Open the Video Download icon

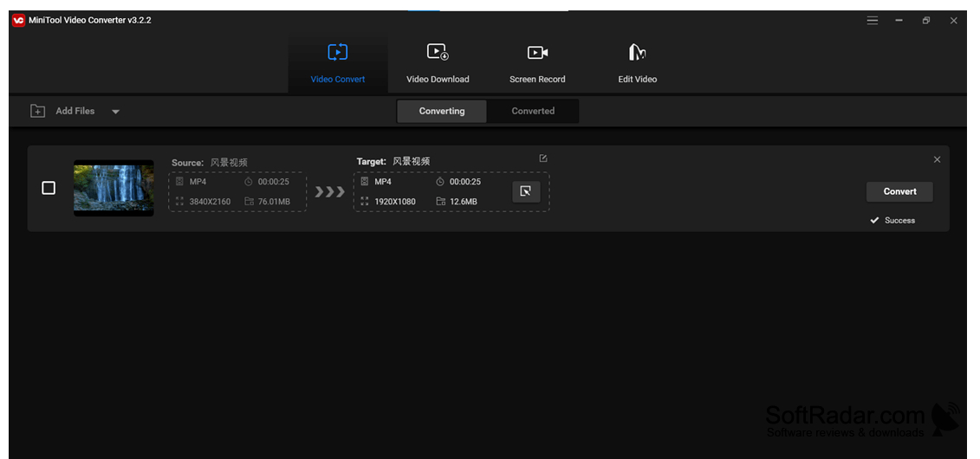pyautogui.click(x=438, y=52)
